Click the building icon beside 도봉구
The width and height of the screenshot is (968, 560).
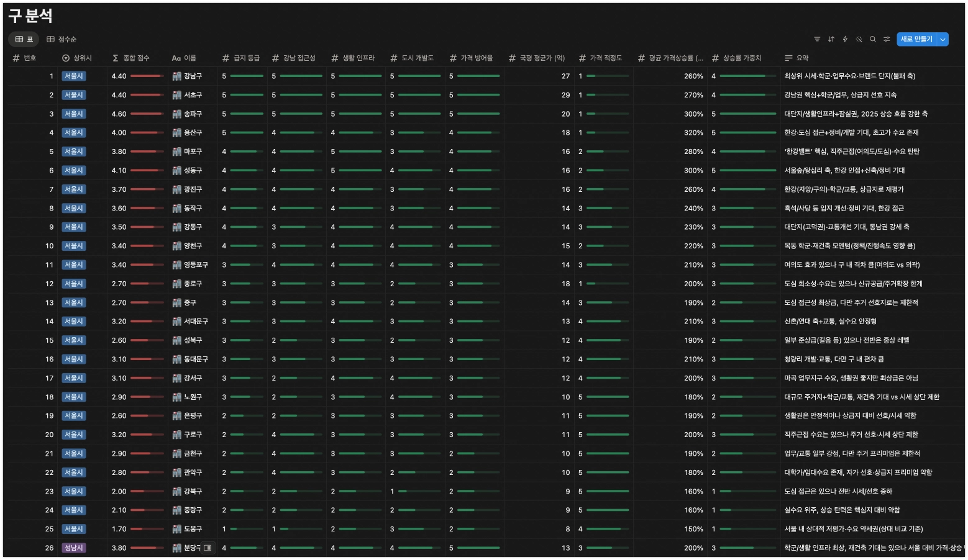[x=176, y=530]
